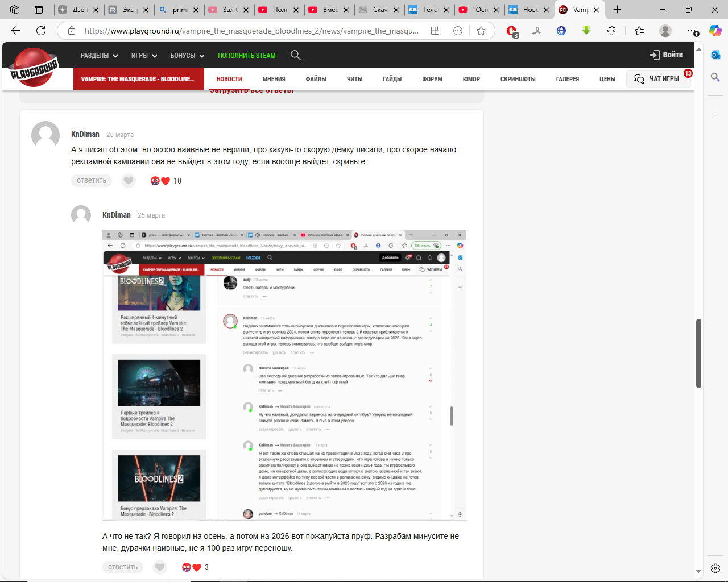The height and width of the screenshot is (582, 728).
Task: Select the НОВОСТИ tab
Action: [x=229, y=79]
